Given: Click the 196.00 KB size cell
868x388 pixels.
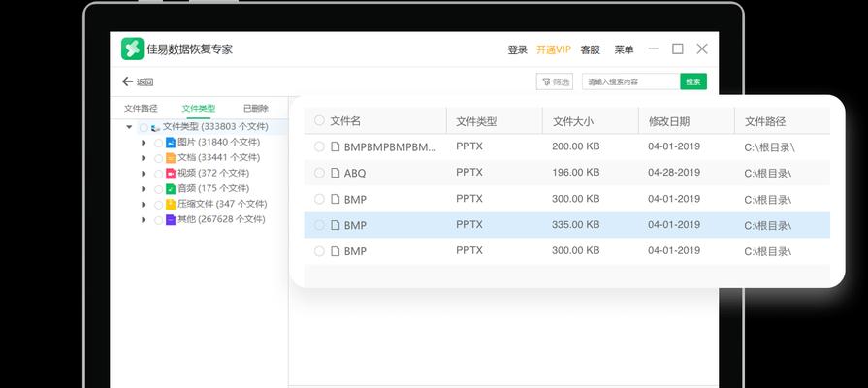Looking at the screenshot, I should click(576, 172).
